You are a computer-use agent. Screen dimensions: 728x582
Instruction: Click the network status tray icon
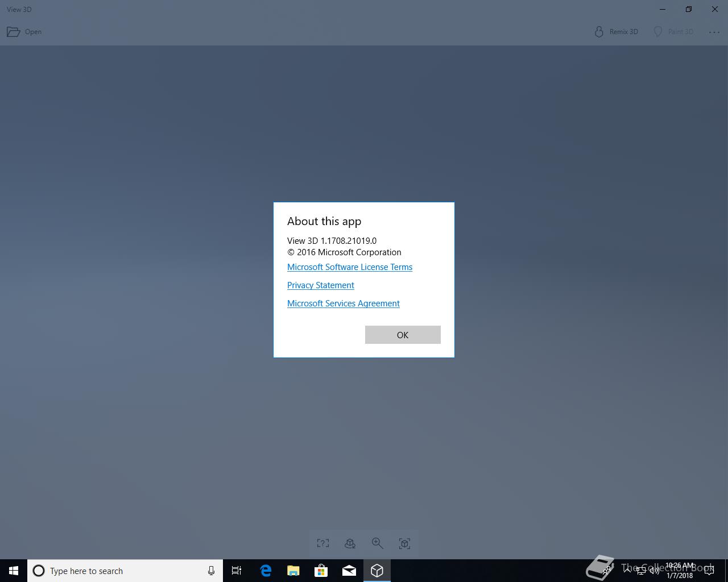click(640, 571)
